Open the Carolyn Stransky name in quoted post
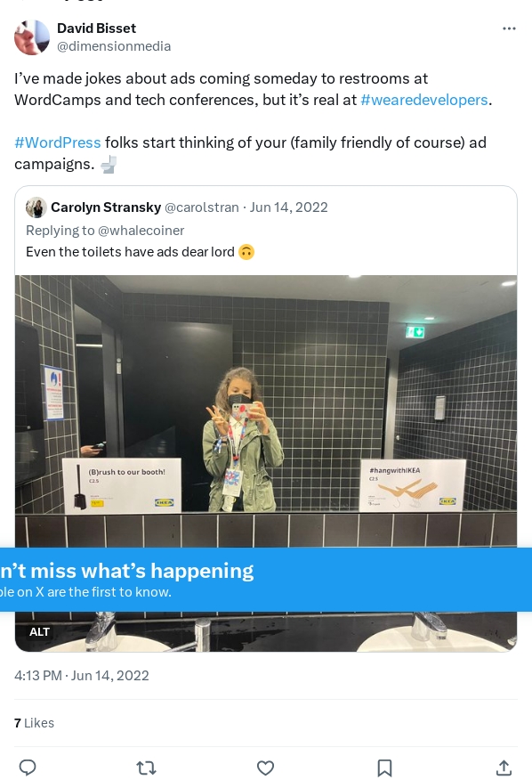Screen dimensions: 532x780 (x=106, y=207)
